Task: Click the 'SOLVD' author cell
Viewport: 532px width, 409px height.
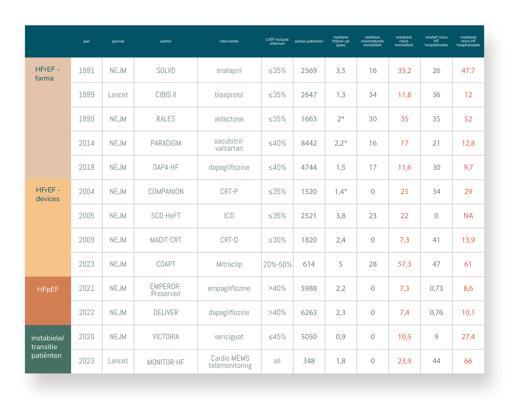Action: 166,70
